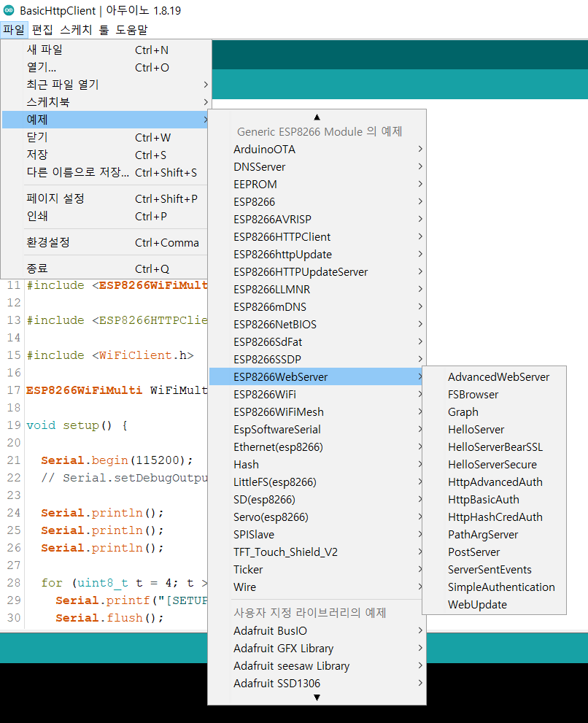Open the ServerSentEvents example
The image size is (588, 723).
pyautogui.click(x=495, y=570)
